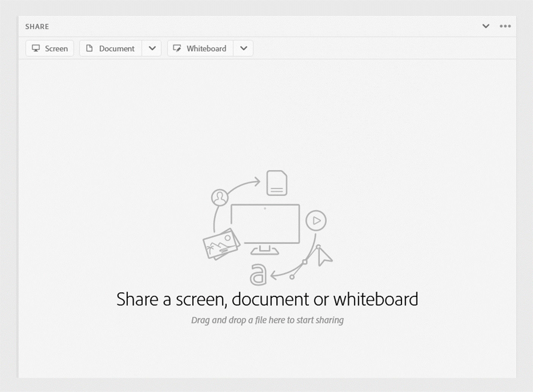Expand the Whiteboard options dropdown
This screenshot has height=392, width=533.
point(243,48)
